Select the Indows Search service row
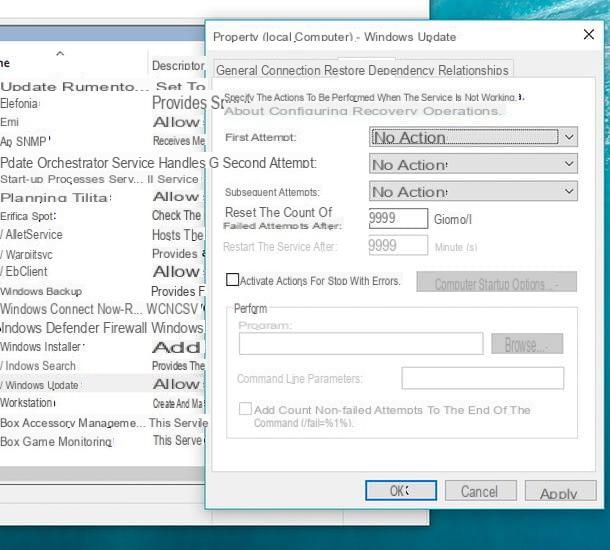Image resolution: width=610 pixels, height=550 pixels. (x=102, y=366)
